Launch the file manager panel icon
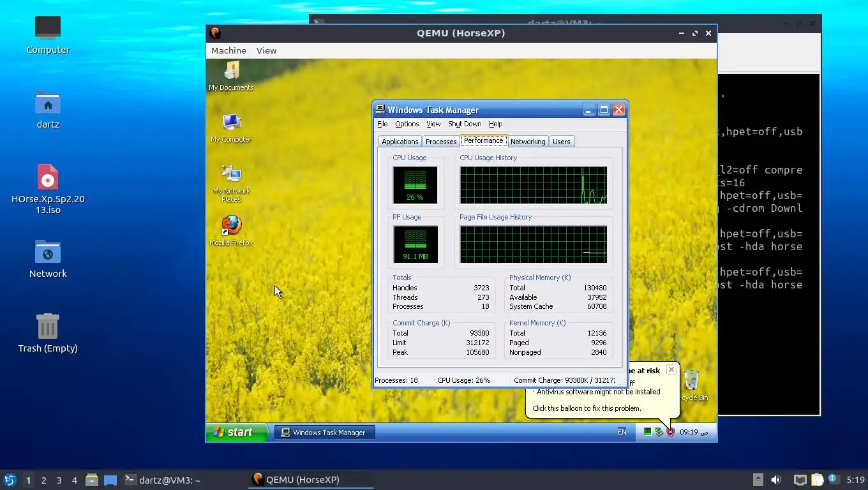 coord(92,480)
